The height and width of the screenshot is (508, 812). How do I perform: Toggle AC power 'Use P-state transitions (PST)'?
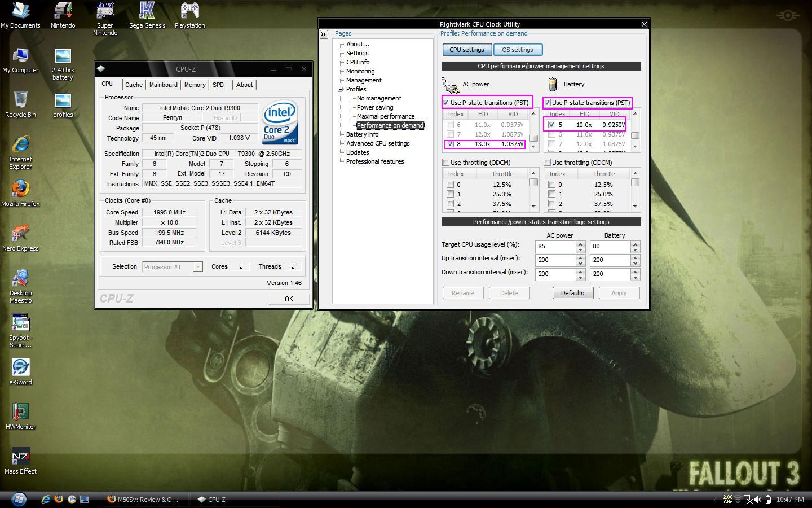tap(446, 103)
